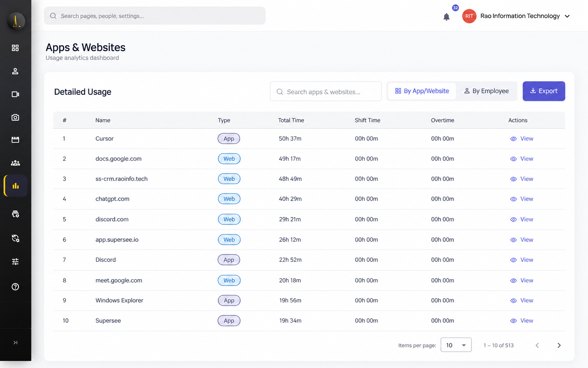
Task: Click the Web badge for docs.google.com
Action: pos(229,159)
